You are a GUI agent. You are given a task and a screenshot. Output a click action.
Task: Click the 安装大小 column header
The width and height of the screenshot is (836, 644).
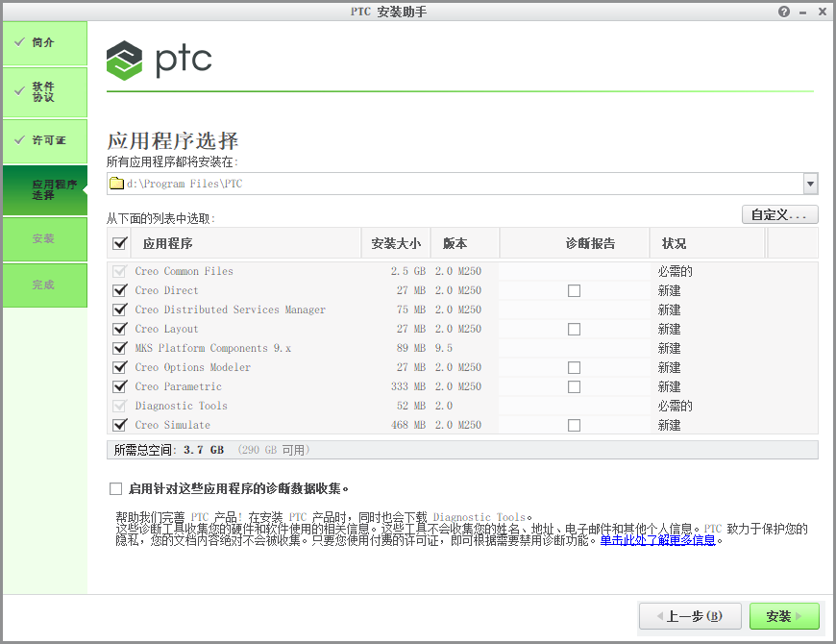click(x=396, y=243)
